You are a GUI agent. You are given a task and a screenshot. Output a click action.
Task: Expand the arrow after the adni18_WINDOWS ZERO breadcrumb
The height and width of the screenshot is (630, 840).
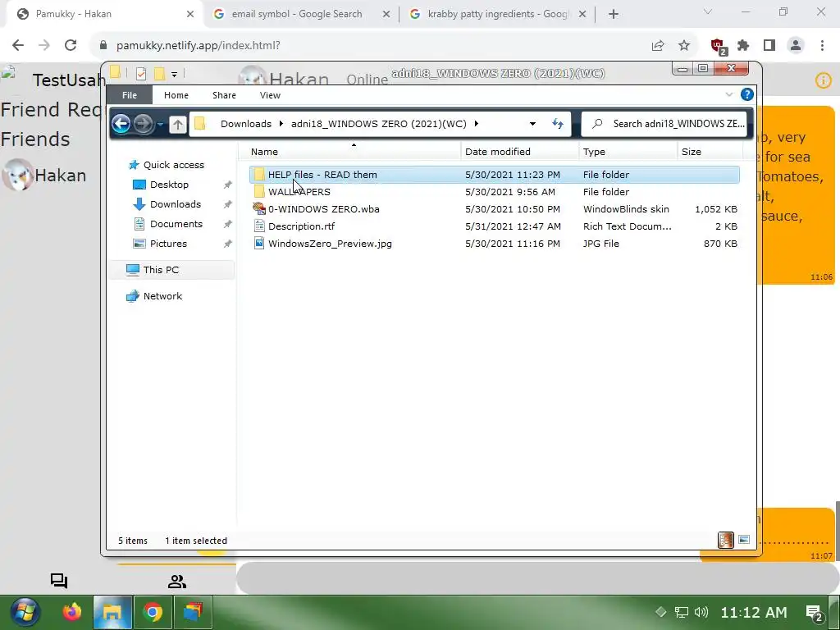tap(477, 124)
